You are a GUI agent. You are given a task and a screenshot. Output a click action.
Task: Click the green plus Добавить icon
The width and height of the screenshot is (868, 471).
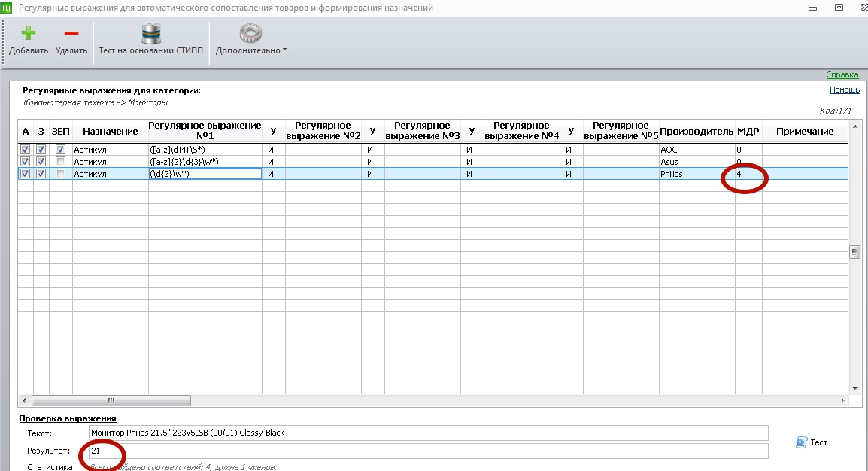29,33
